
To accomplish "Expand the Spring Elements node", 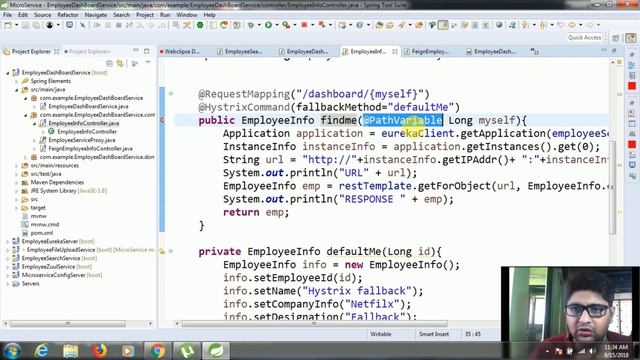I will tap(16, 81).
